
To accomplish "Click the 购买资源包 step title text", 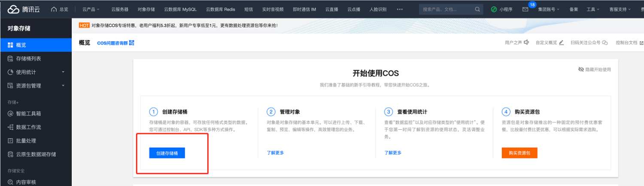I will [x=528, y=112].
